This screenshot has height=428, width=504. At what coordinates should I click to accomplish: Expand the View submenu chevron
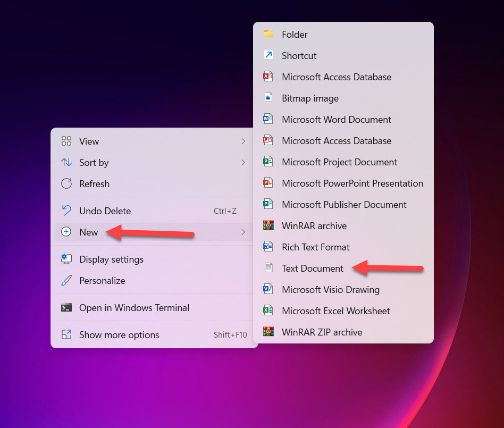243,141
